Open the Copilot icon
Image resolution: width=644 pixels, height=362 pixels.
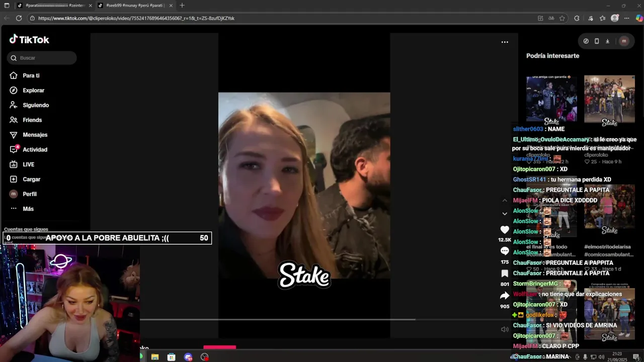click(x=639, y=18)
